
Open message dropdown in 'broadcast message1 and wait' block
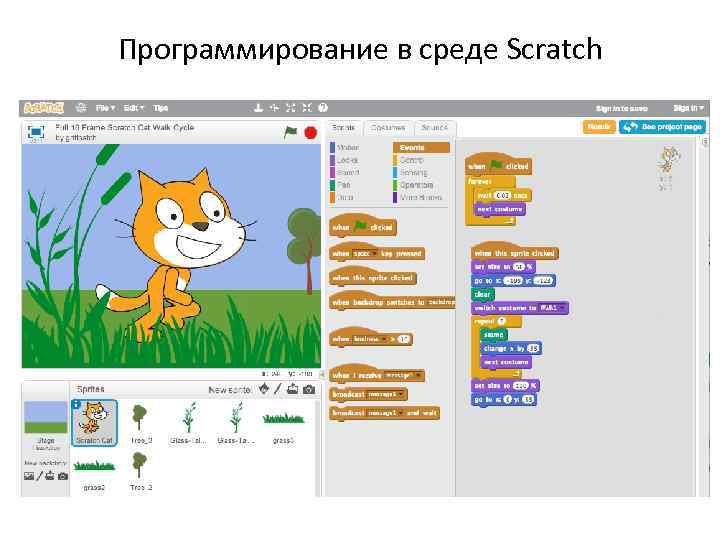click(x=385, y=413)
